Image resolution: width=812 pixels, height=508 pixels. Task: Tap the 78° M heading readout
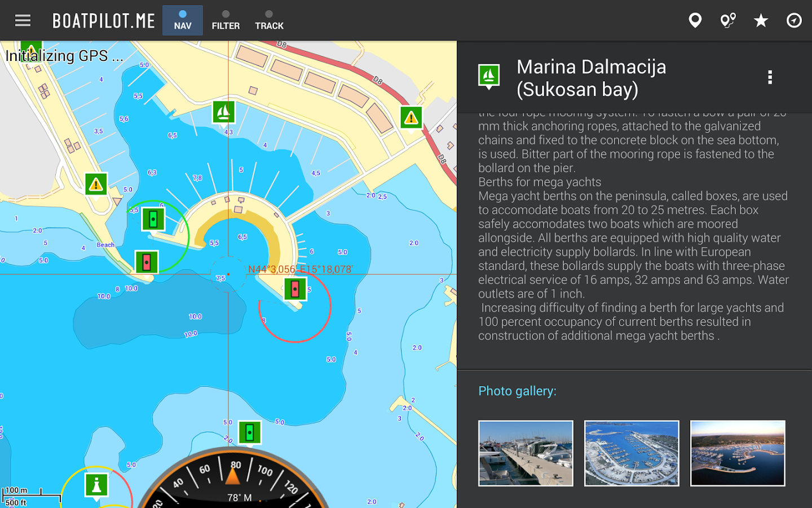(240, 498)
